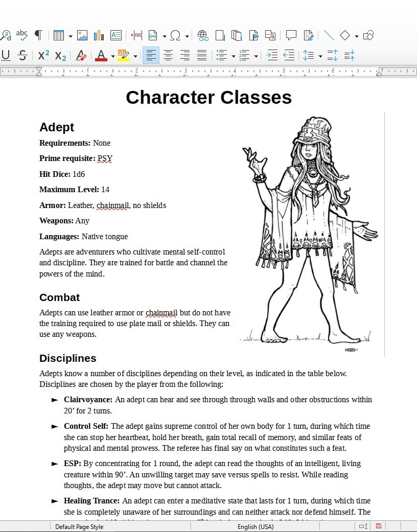Align text left
417x532 pixels.
pyautogui.click(x=151, y=55)
